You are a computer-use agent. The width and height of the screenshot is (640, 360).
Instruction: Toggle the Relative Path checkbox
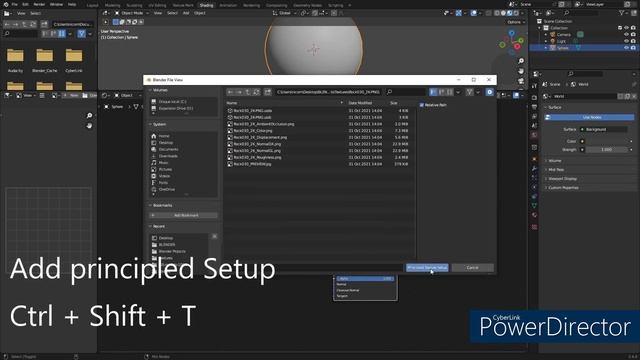click(x=422, y=105)
